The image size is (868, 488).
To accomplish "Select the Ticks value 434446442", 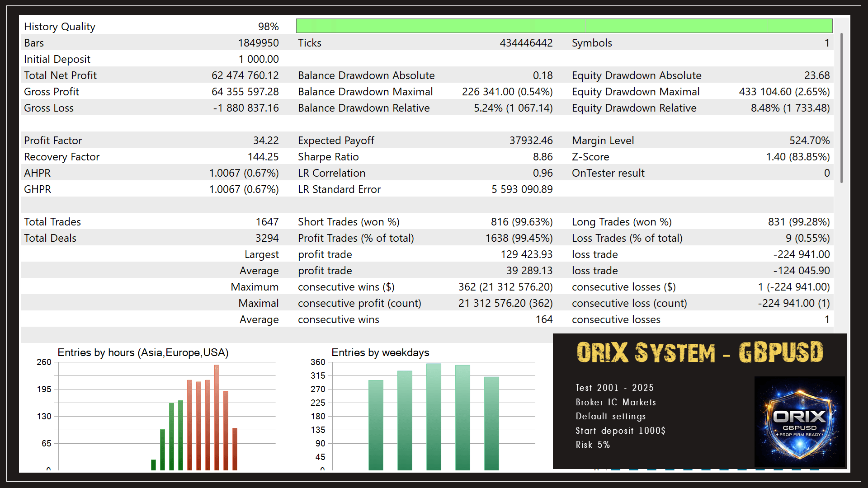I will [526, 42].
